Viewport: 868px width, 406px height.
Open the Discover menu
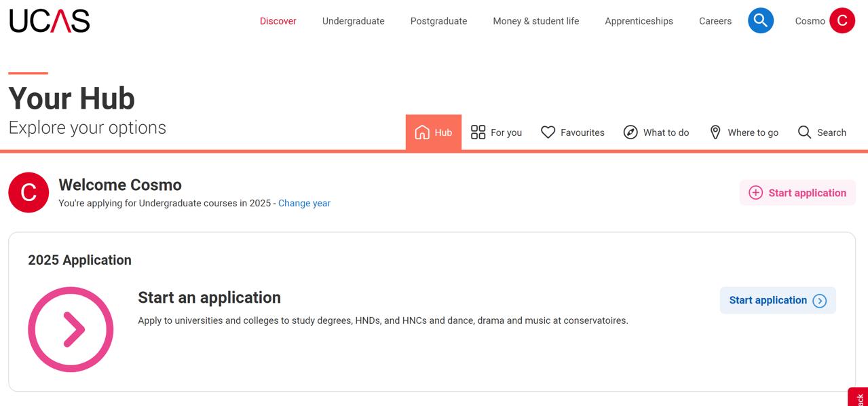[278, 21]
